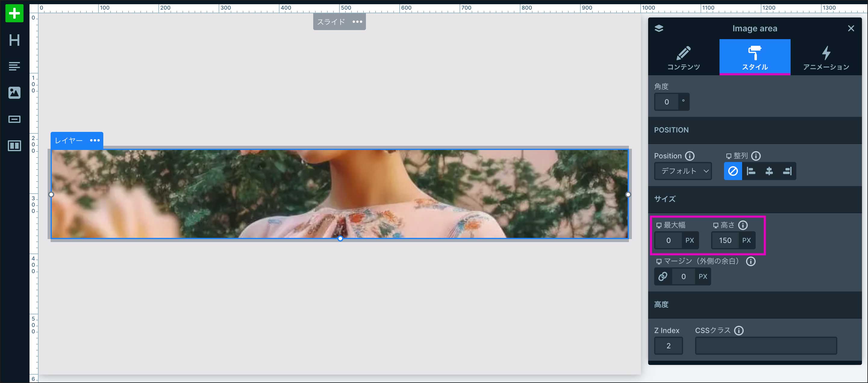Open layer list stack icon
868x383 pixels.
pos(659,28)
